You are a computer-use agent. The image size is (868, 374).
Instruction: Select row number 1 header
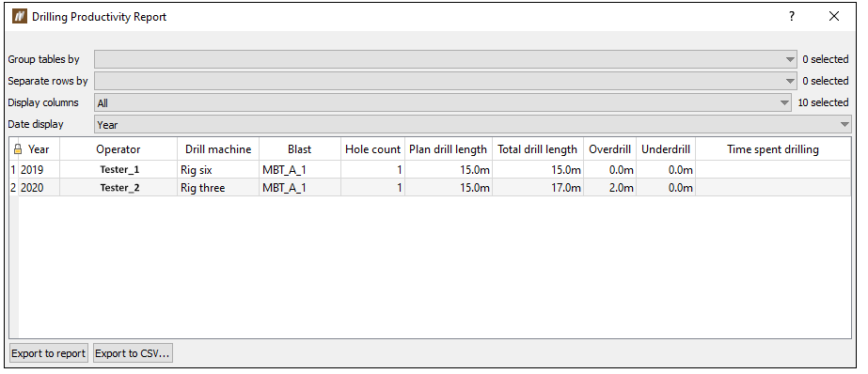coord(14,170)
